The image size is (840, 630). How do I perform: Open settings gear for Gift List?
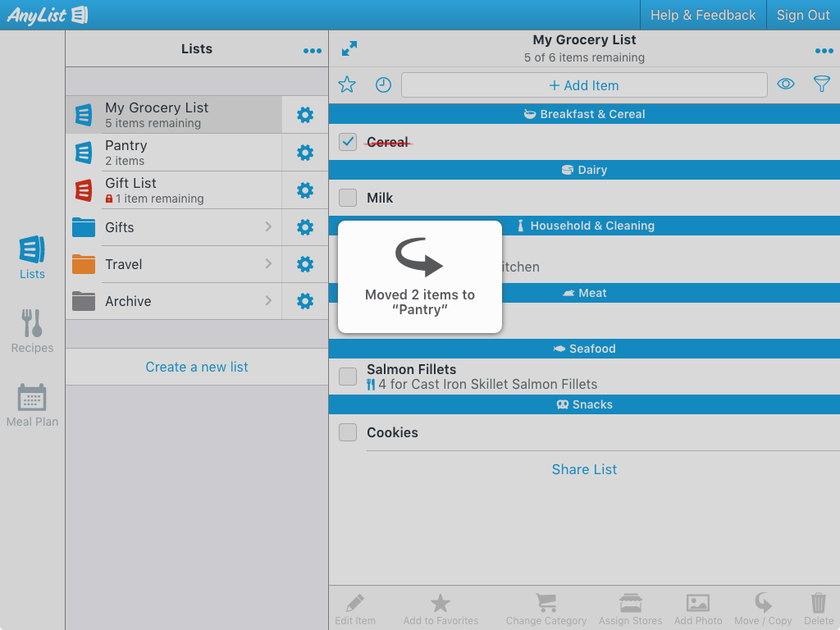click(305, 190)
